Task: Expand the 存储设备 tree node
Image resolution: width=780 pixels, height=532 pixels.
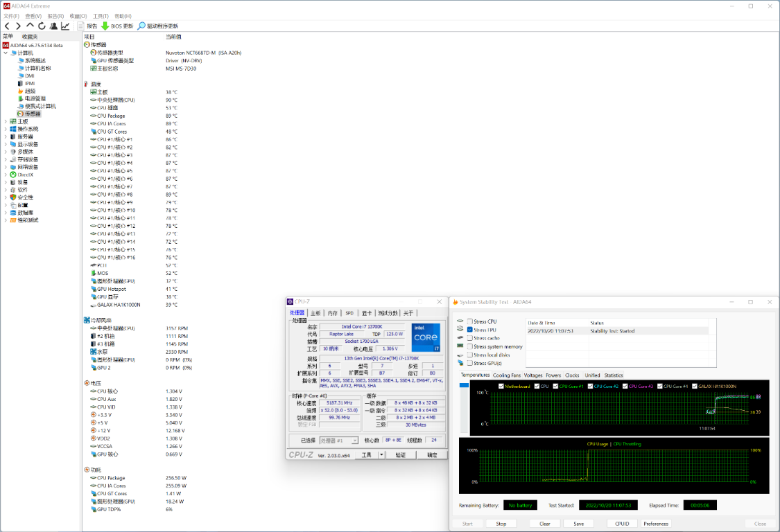Action: [6, 159]
